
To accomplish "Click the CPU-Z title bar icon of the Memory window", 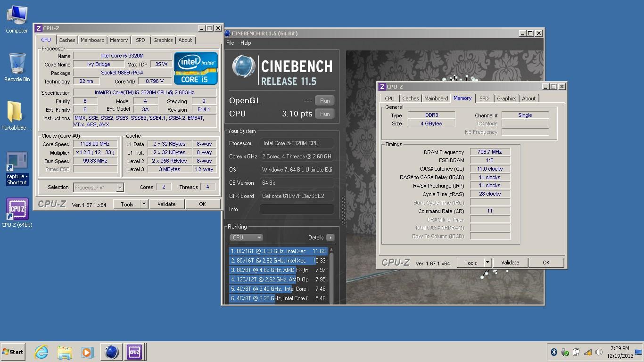I will tap(382, 87).
